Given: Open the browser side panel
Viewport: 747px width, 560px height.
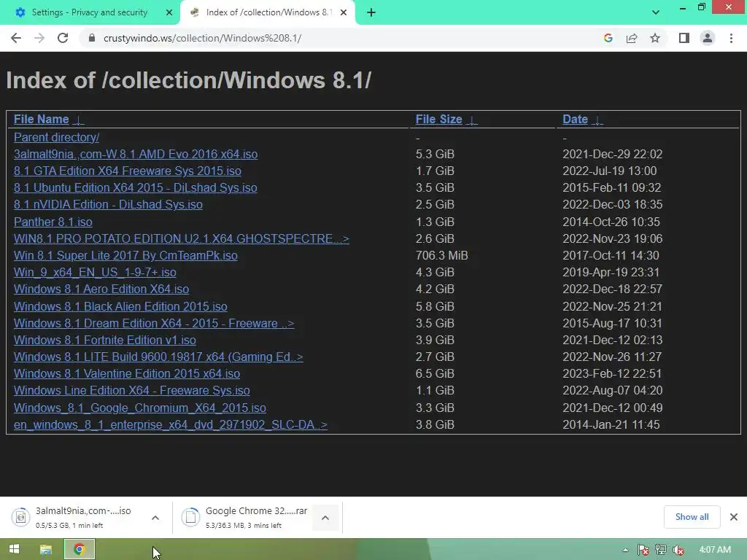Looking at the screenshot, I should click(684, 38).
